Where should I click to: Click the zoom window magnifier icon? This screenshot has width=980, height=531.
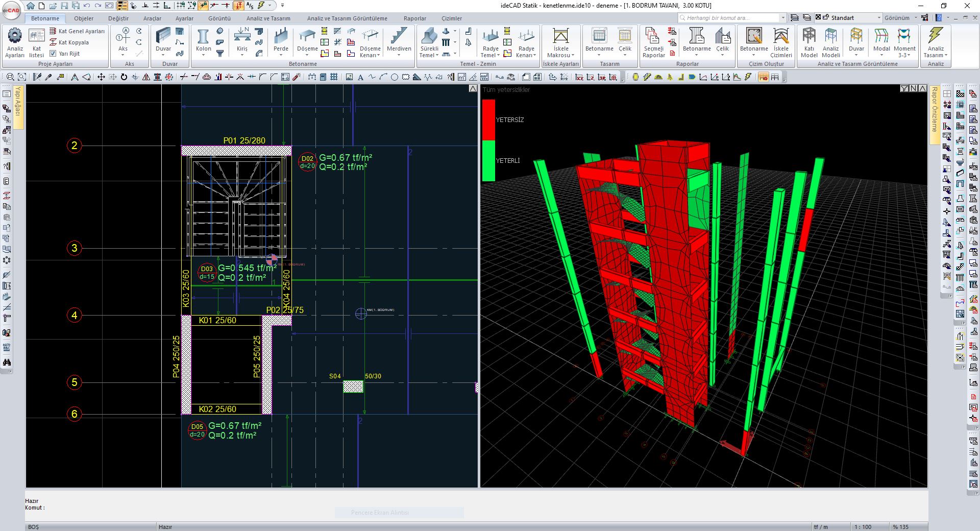pyautogui.click(x=10, y=77)
